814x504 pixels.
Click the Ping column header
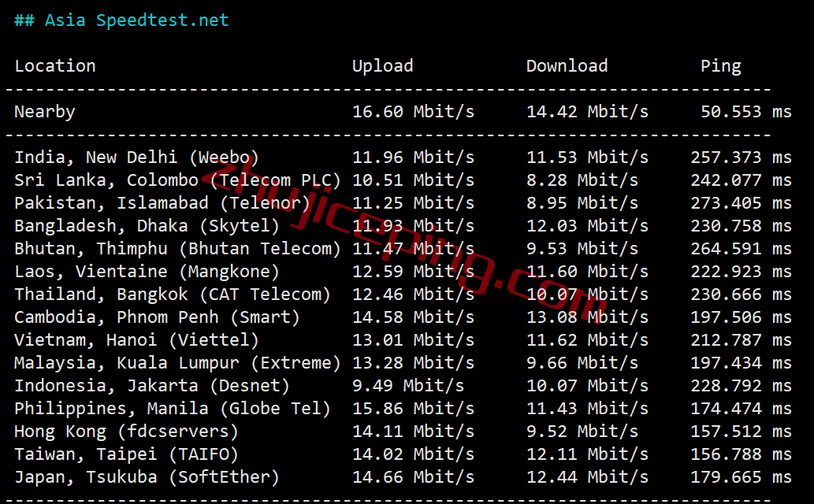pyautogui.click(x=720, y=66)
